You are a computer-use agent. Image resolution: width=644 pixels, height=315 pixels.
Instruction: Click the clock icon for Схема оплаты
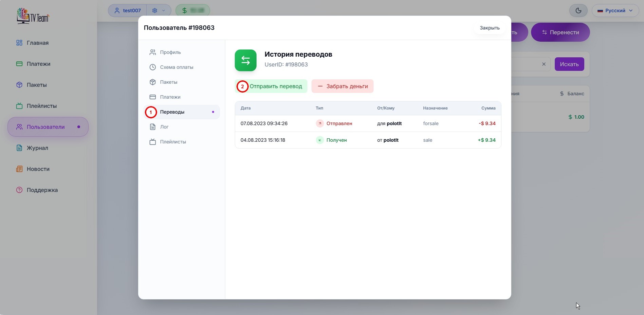tap(153, 67)
